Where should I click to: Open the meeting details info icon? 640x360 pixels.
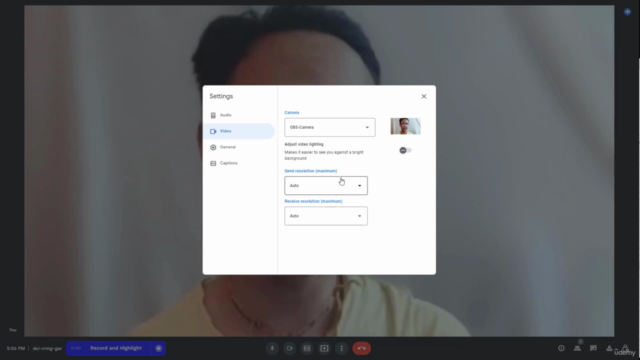(x=561, y=348)
